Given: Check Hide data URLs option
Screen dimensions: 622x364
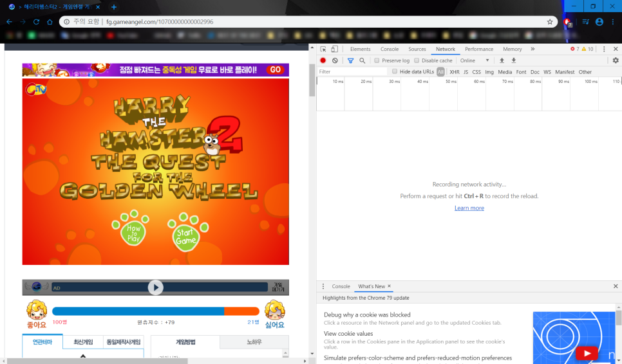Looking at the screenshot, I should pos(395,71).
